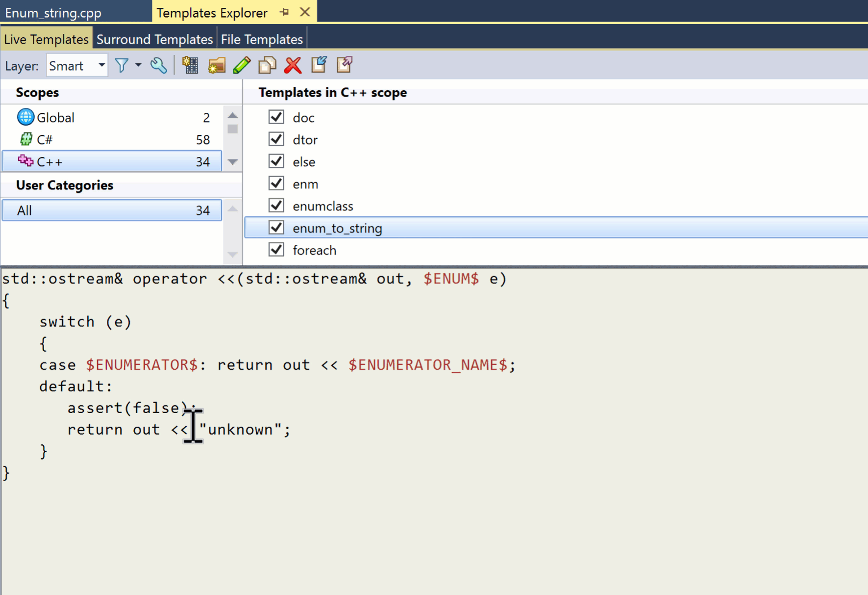
Task: Uncheck the enumclass template
Action: point(276,205)
